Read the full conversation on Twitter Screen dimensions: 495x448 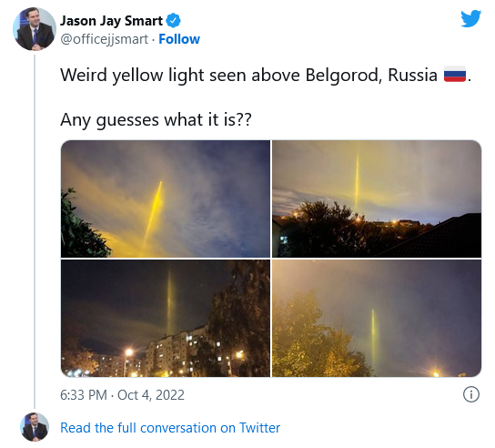click(170, 428)
